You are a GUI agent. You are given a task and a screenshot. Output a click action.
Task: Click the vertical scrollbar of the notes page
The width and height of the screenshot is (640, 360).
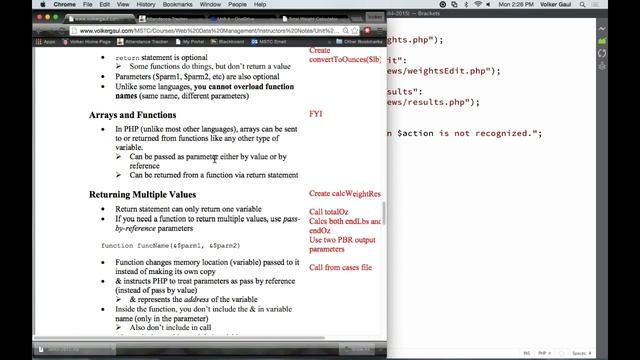[384, 212]
